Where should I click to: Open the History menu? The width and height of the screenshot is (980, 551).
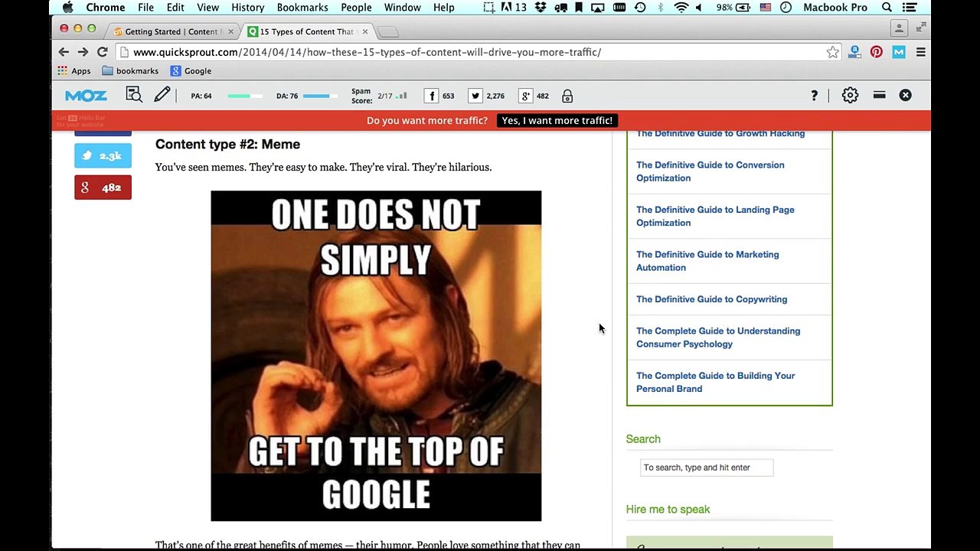247,8
